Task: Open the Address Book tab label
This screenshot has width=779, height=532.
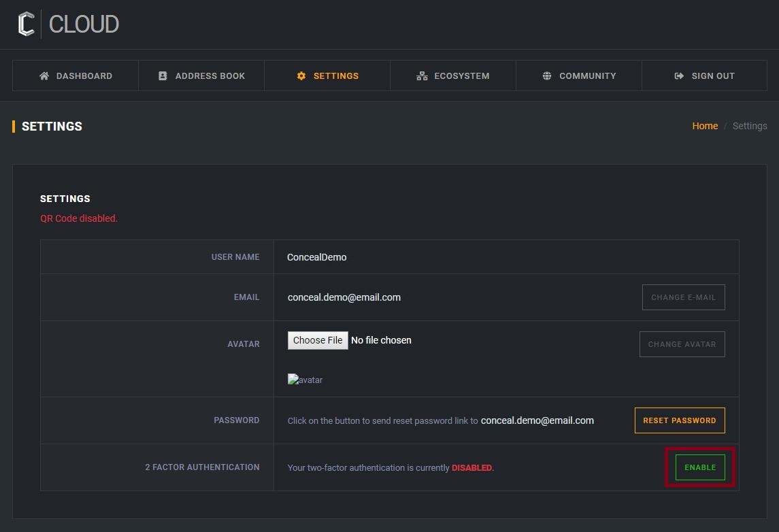Action: pos(210,76)
